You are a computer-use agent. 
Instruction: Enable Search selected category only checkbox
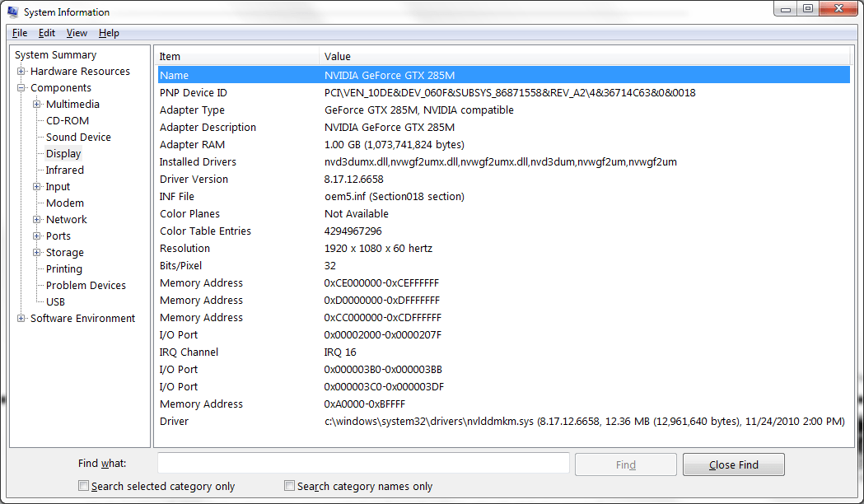(x=83, y=486)
